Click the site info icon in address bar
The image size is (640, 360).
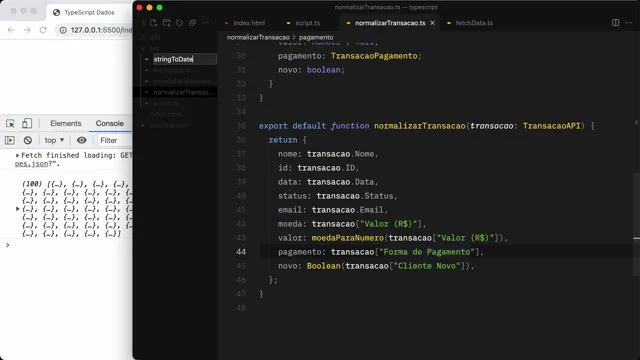tap(63, 30)
